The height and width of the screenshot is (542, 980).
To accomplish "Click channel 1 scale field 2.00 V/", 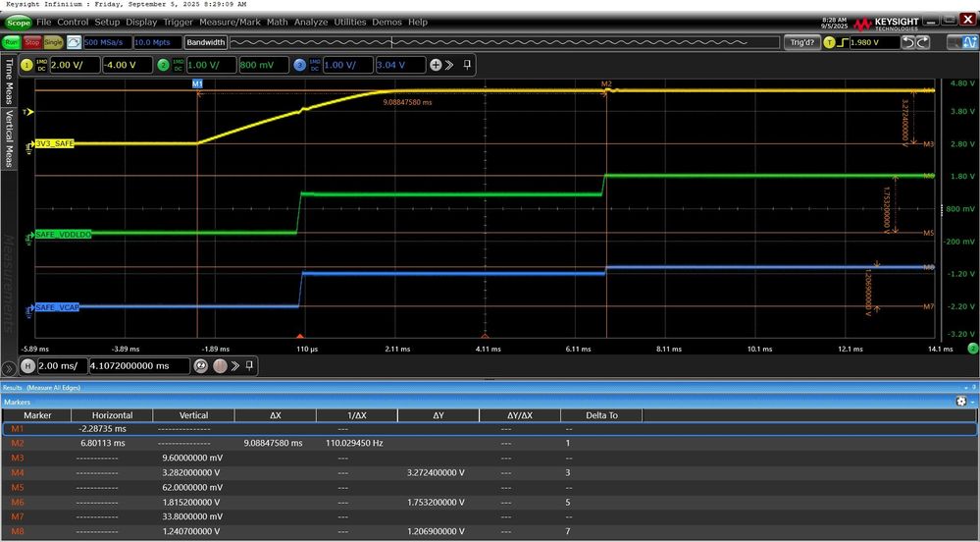I will [x=75, y=65].
